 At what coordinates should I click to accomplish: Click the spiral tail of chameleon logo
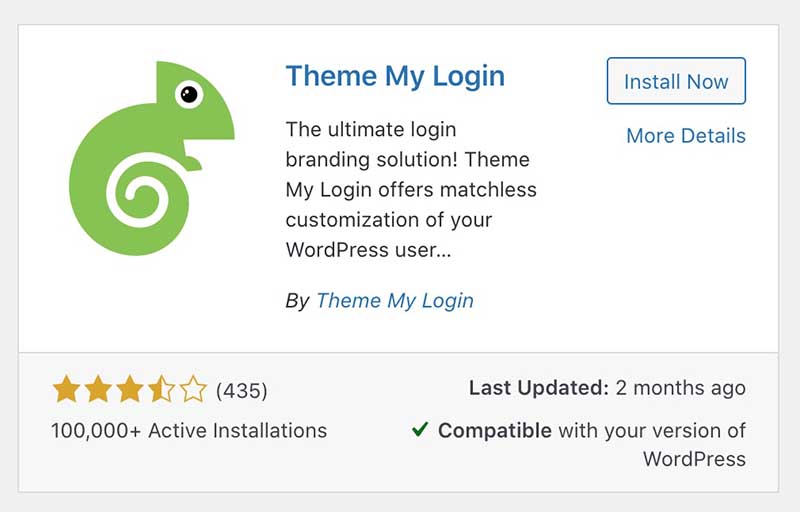[x=138, y=193]
